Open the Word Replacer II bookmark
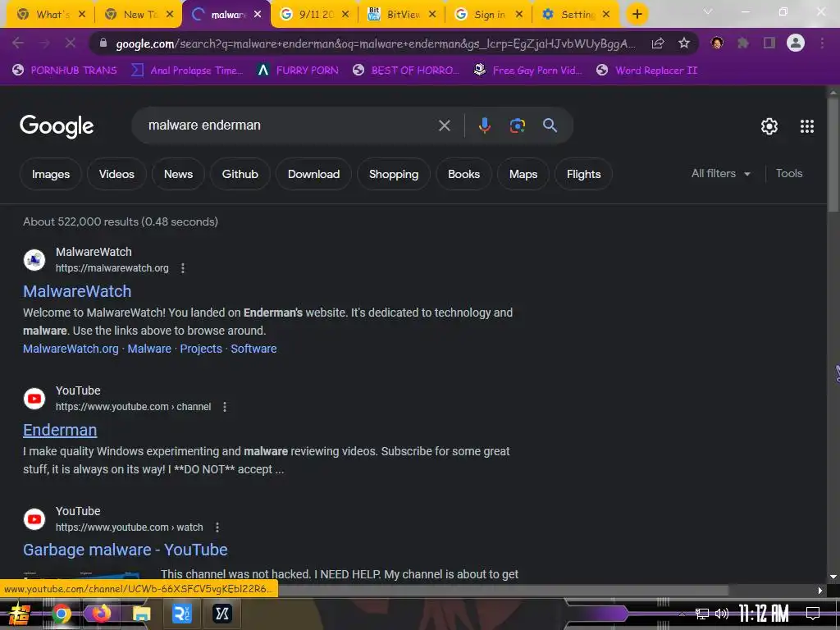840x630 pixels. [x=646, y=71]
